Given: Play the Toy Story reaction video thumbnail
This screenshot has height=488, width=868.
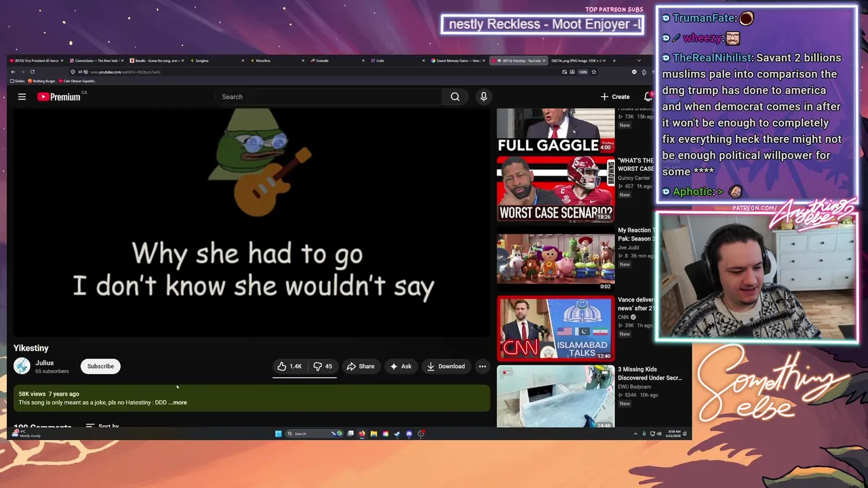Looking at the screenshot, I should [555, 259].
